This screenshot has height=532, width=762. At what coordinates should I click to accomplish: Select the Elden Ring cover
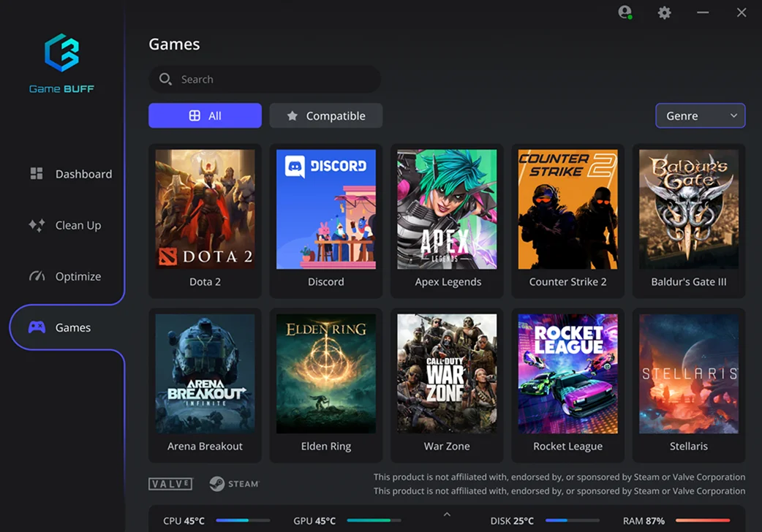pos(326,373)
